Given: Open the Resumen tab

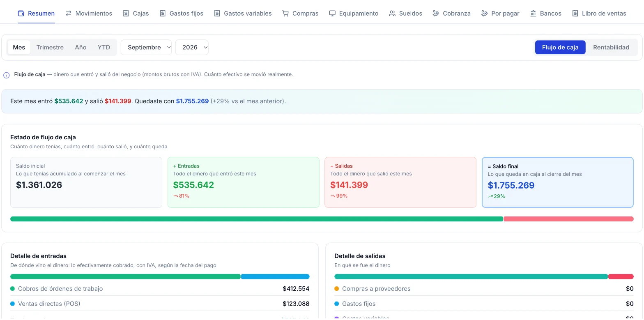Looking at the screenshot, I should (36, 13).
